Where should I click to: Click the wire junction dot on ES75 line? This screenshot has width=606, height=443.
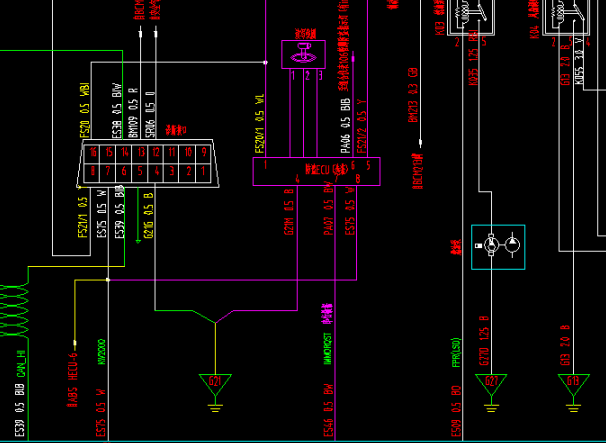(108, 279)
